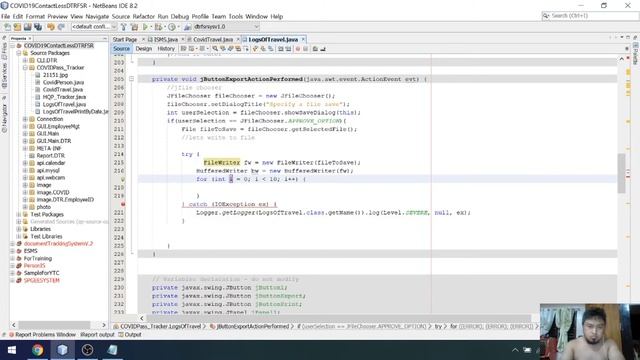Switch to the CovidTravel.java tab
640x360 pixels.
pyautogui.click(x=213, y=40)
